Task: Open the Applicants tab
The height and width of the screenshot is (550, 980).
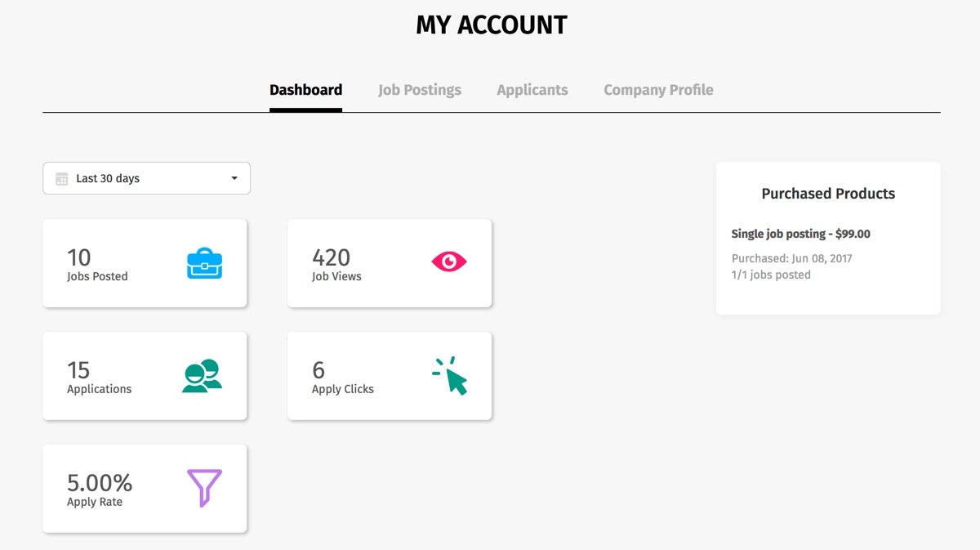Action: click(x=532, y=89)
